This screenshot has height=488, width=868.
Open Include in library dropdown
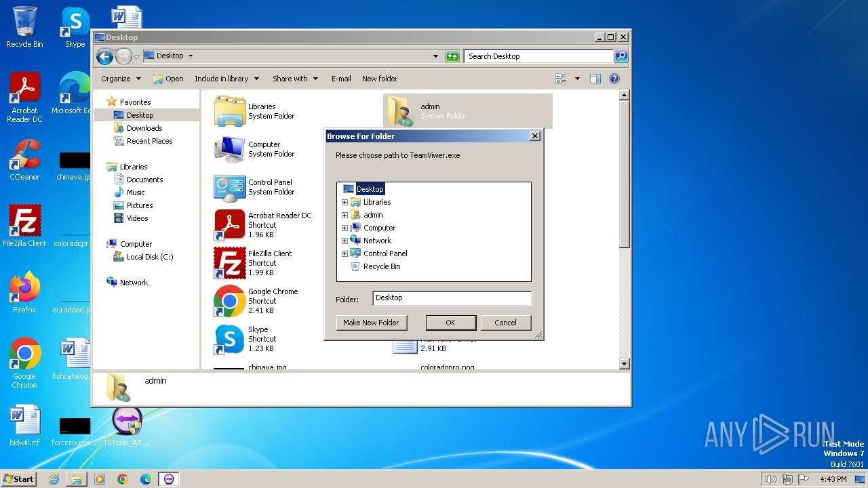[x=226, y=79]
